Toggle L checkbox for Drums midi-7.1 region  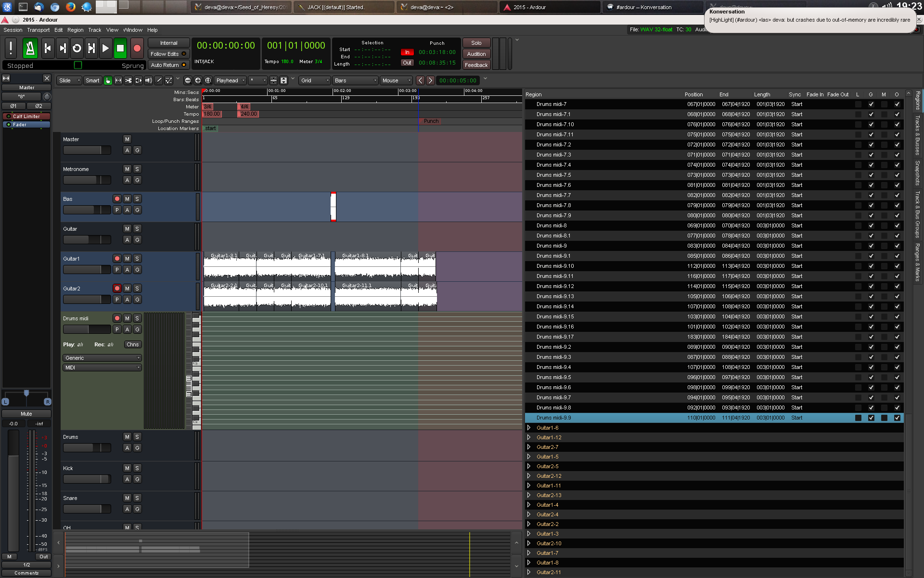(858, 114)
